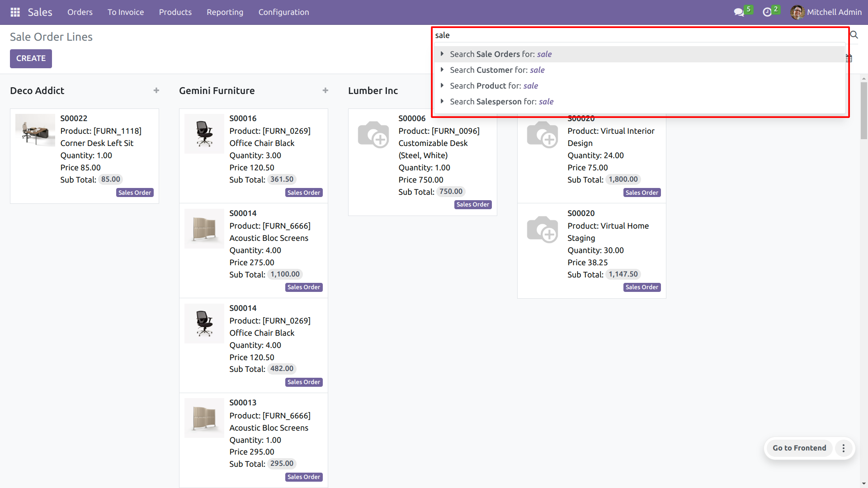Open the three-dot menu beside Go to Frontend

tap(843, 448)
